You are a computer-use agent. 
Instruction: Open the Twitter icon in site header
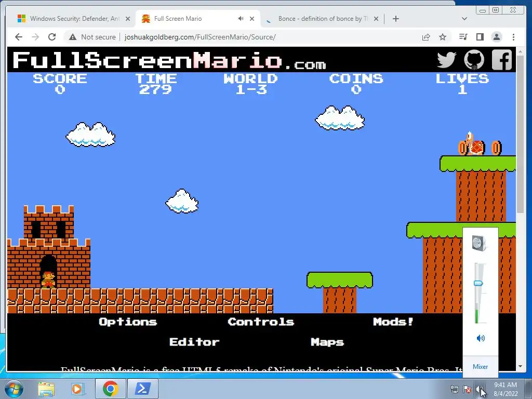tap(446, 60)
